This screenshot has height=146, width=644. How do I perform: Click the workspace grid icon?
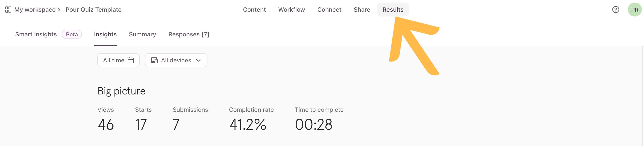click(x=8, y=10)
